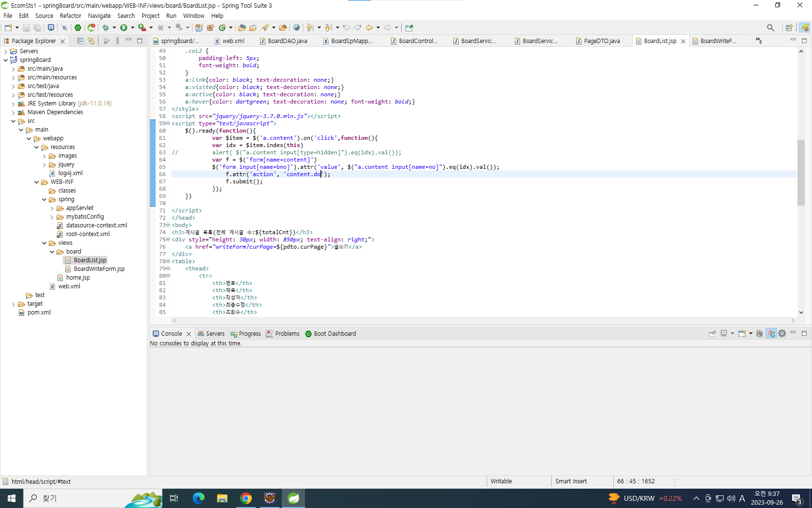Open the Window menu
The width and height of the screenshot is (812, 508).
(194, 15)
